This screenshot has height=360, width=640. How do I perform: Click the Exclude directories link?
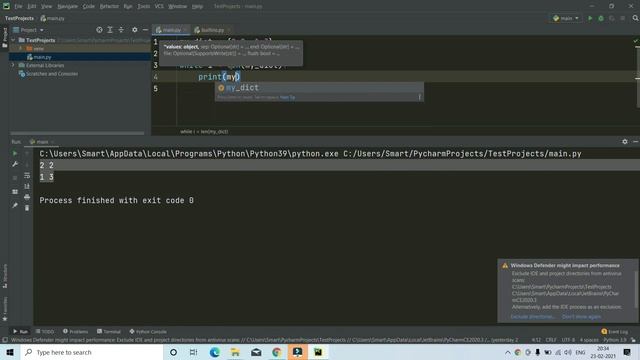532,317
